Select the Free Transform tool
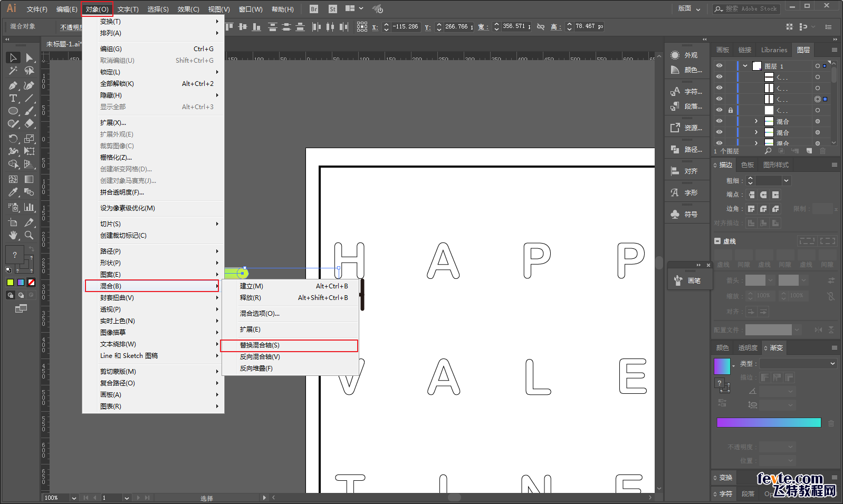 pyautogui.click(x=30, y=151)
